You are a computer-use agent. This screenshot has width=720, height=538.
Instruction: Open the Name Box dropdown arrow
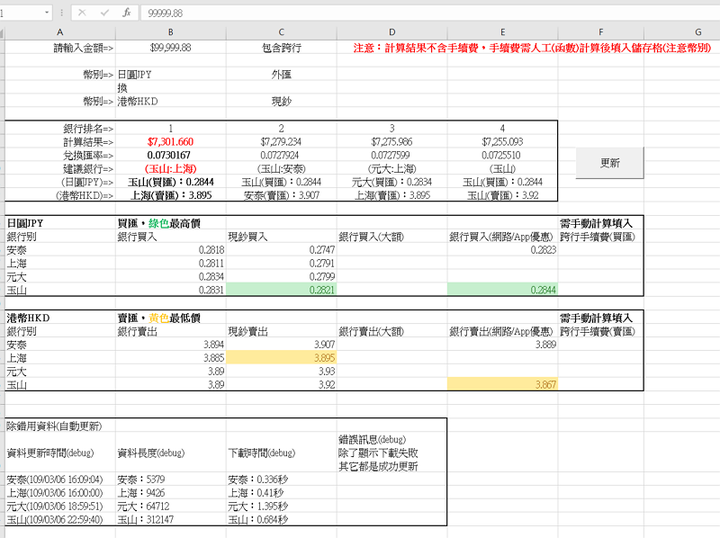click(x=47, y=12)
